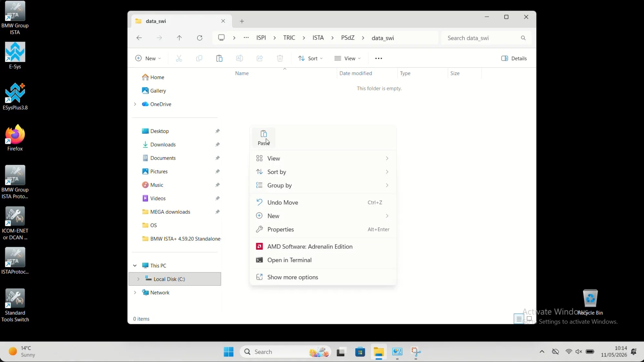Select the Recycle Bin icon

click(590, 303)
